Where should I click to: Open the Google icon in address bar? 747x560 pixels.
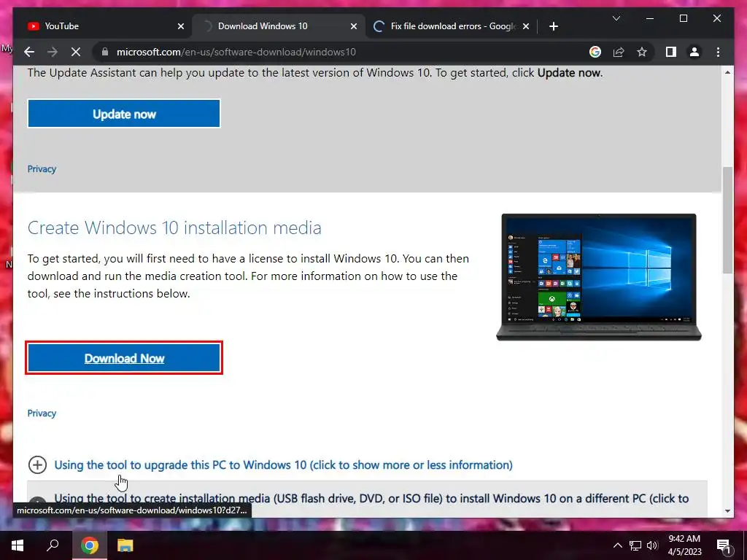coord(595,52)
